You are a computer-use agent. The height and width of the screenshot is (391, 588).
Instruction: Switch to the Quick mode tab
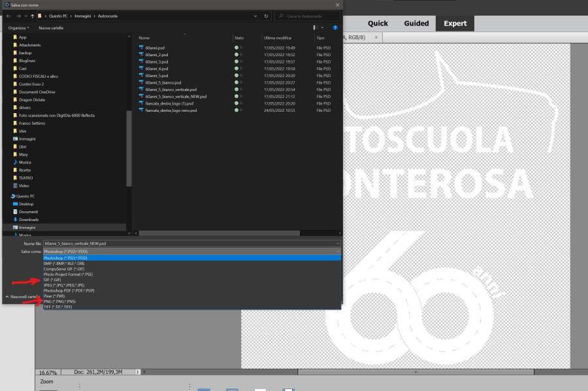[378, 24]
